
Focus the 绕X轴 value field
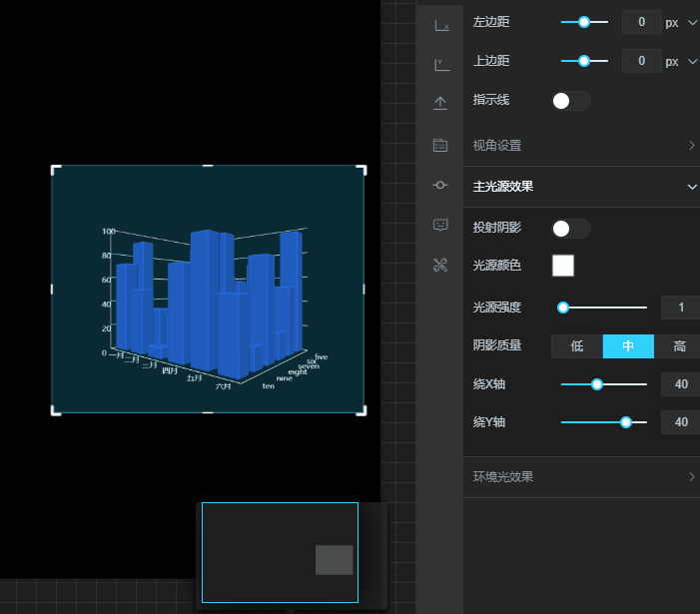[680, 384]
